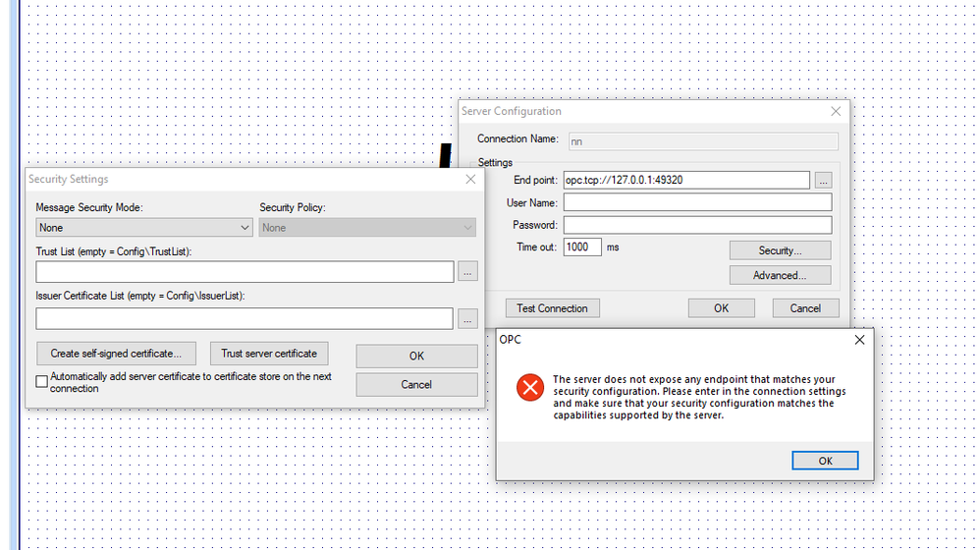Click the red error icon in OPC dialog

(530, 388)
